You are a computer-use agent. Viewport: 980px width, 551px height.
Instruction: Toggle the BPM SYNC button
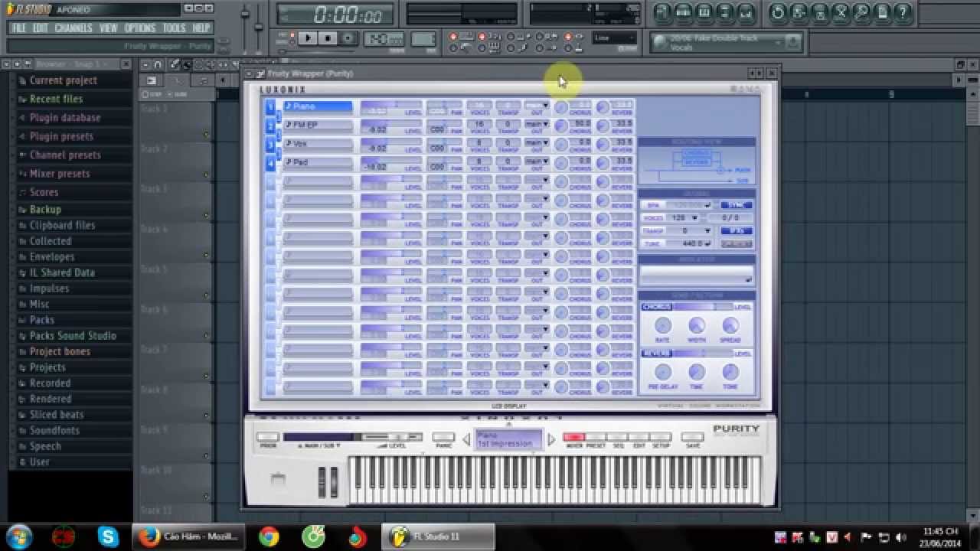[736, 205]
